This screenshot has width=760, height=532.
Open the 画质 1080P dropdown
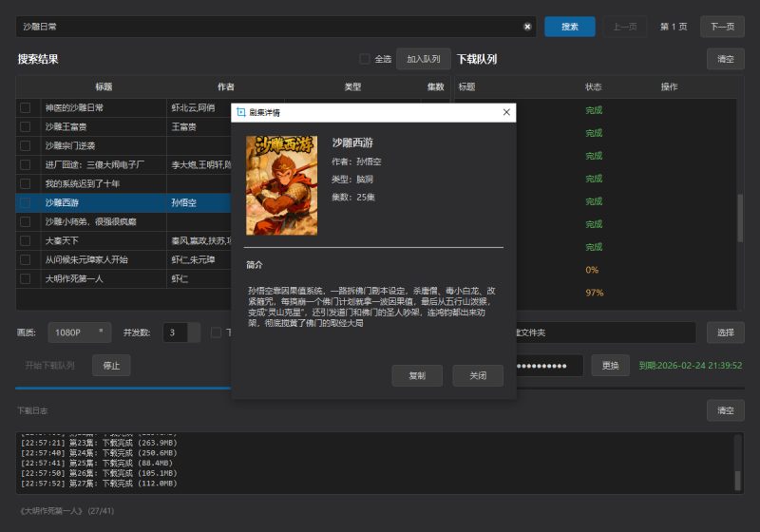79,333
